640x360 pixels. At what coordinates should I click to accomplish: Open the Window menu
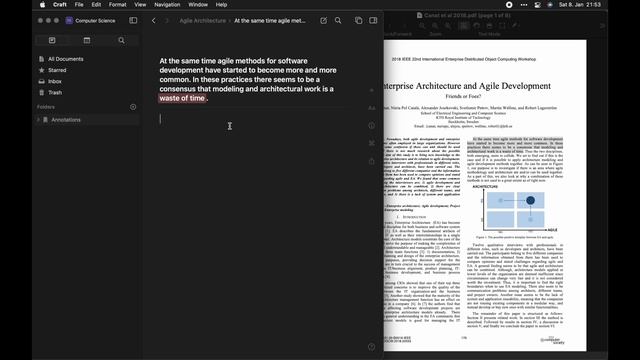pos(198,5)
